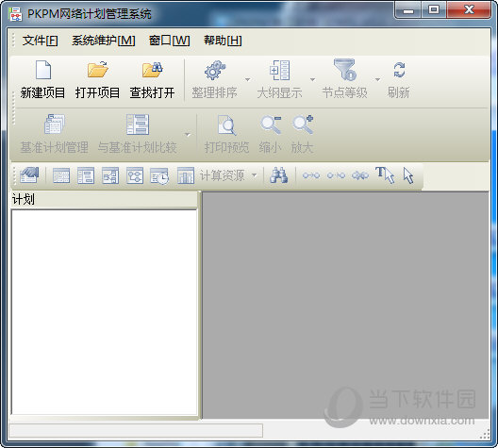This screenshot has width=498, height=448.
Task: Select the text cursor T tool
Action: click(x=385, y=175)
